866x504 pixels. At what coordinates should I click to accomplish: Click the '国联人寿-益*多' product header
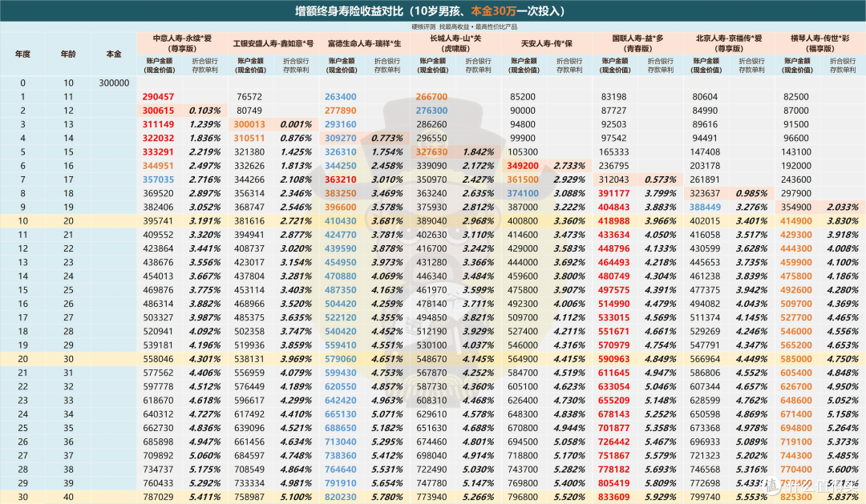[x=638, y=43]
